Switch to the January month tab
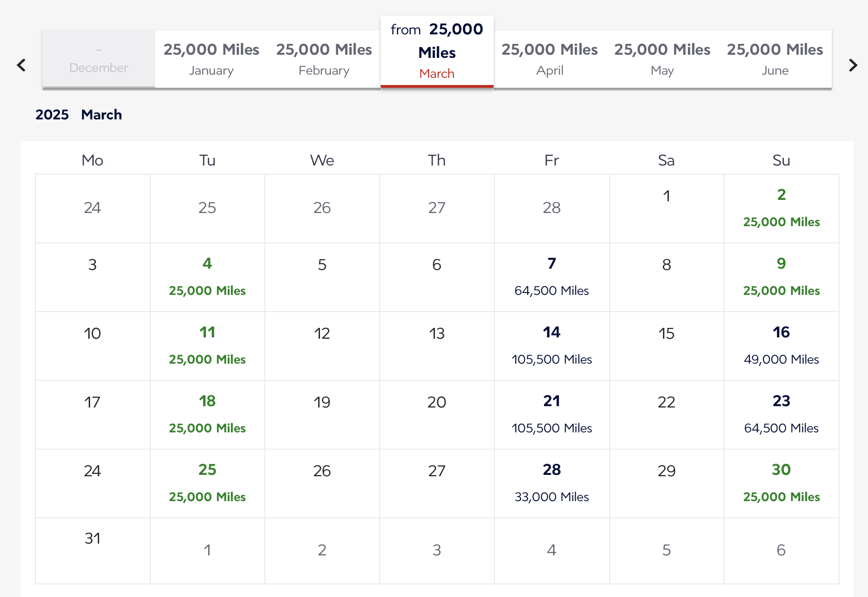 (x=211, y=59)
